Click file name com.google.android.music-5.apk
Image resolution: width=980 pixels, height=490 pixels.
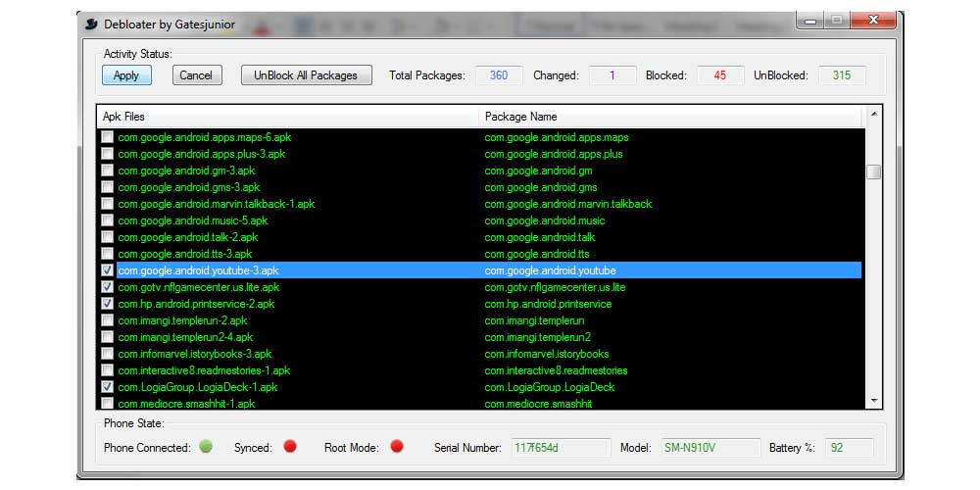pyautogui.click(x=192, y=220)
